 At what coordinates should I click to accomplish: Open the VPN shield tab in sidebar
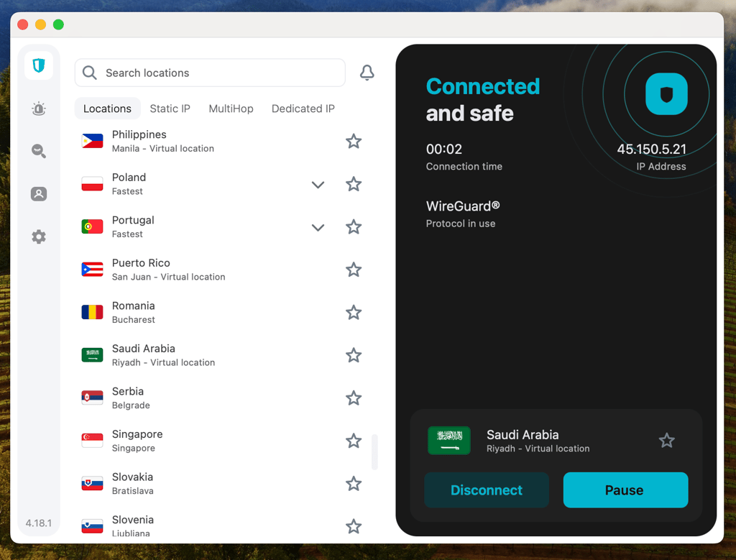39,65
